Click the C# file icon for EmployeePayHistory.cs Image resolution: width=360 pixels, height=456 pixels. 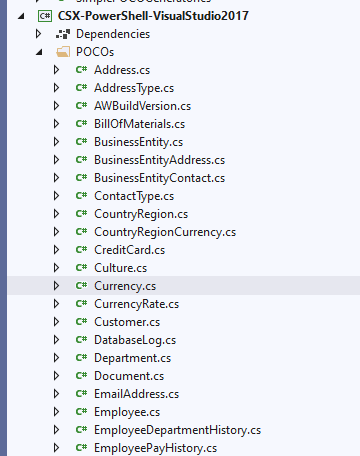click(x=81, y=448)
